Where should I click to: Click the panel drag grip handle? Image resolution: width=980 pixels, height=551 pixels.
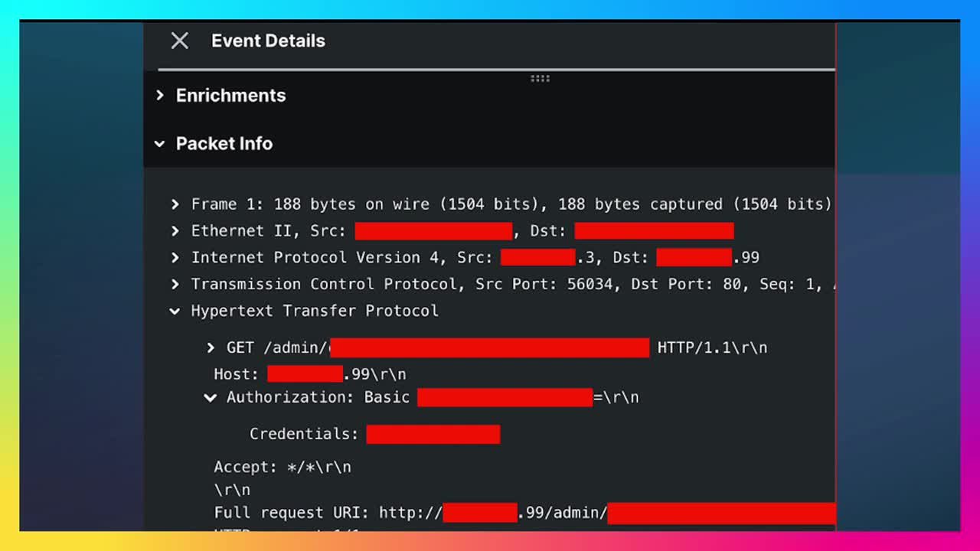coord(540,78)
